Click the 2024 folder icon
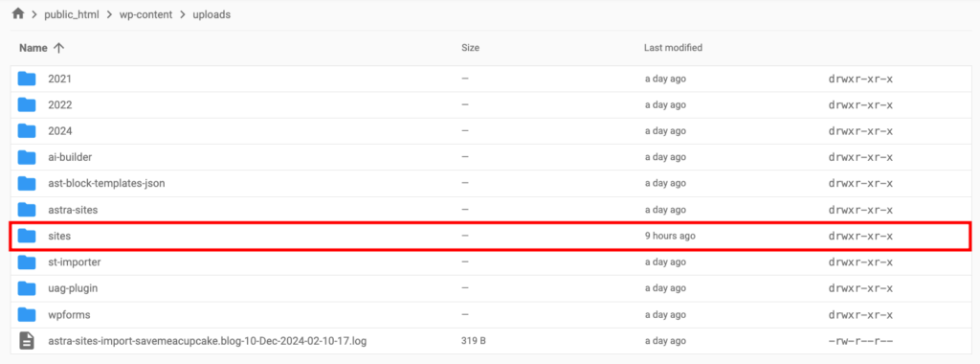The height and width of the screenshot is (364, 980). click(x=27, y=131)
